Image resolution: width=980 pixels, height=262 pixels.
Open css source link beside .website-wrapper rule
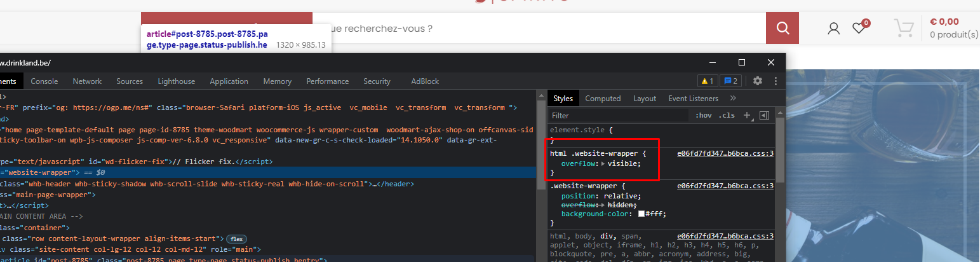[725, 186]
